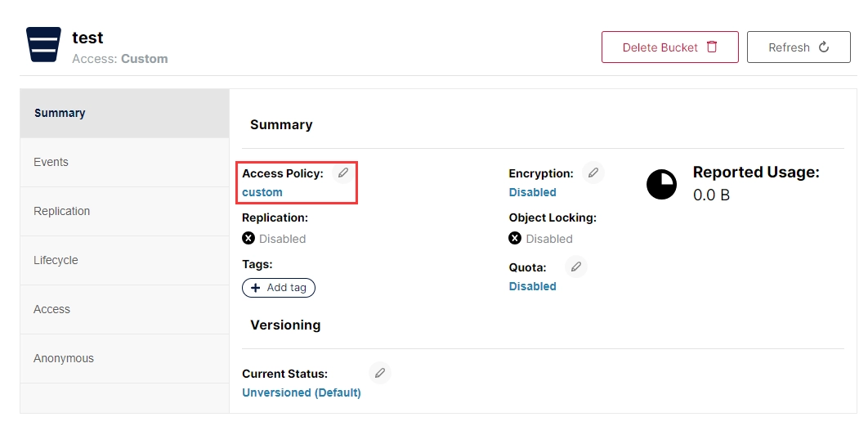The width and height of the screenshot is (868, 435).
Task: Click the Object Locking disabled X icon
Action: coord(515,239)
